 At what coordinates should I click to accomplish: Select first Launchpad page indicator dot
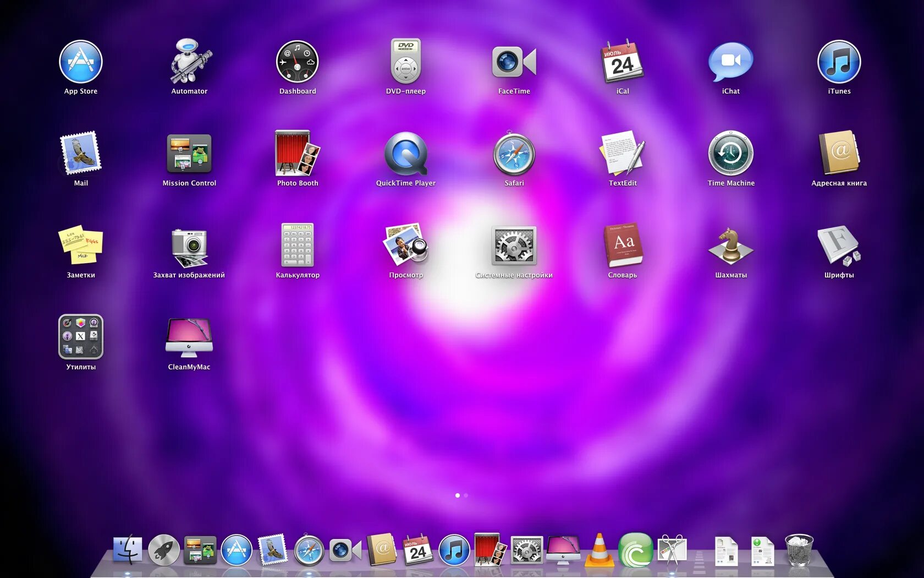(458, 495)
